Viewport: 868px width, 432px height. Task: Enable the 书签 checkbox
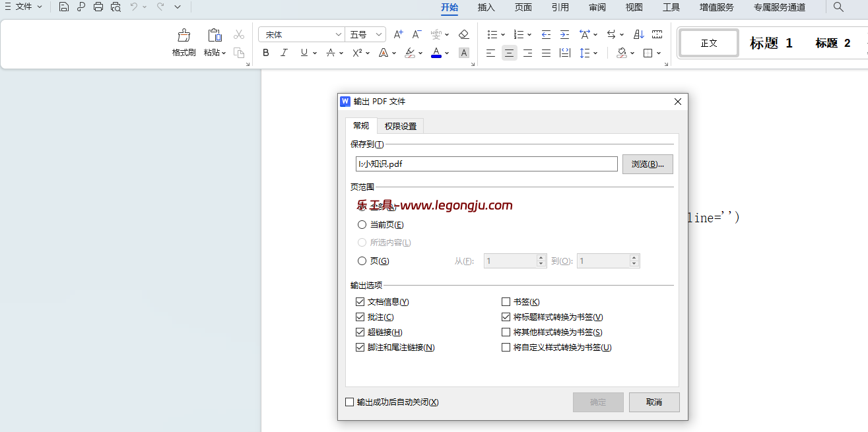[505, 301]
